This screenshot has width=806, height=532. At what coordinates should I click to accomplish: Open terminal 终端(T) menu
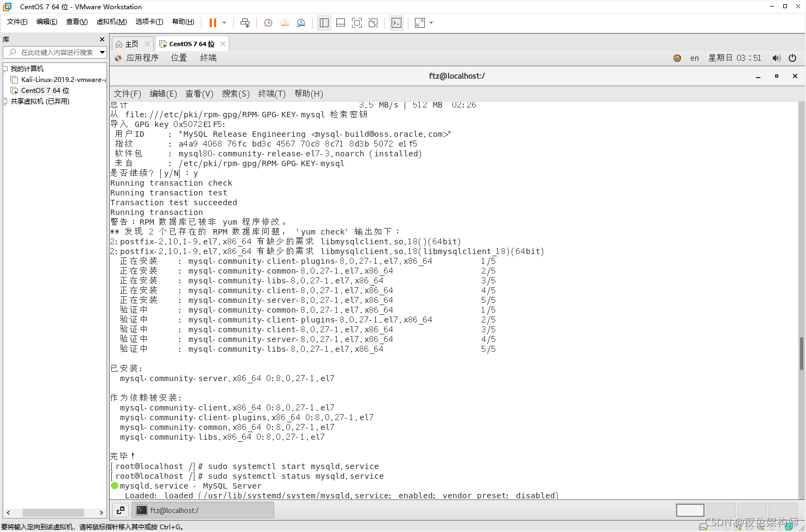click(272, 93)
